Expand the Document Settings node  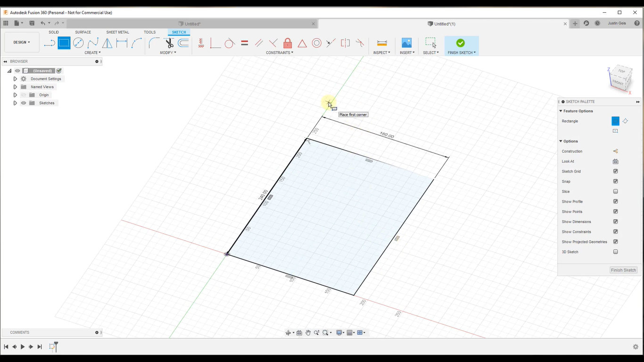click(15, 79)
